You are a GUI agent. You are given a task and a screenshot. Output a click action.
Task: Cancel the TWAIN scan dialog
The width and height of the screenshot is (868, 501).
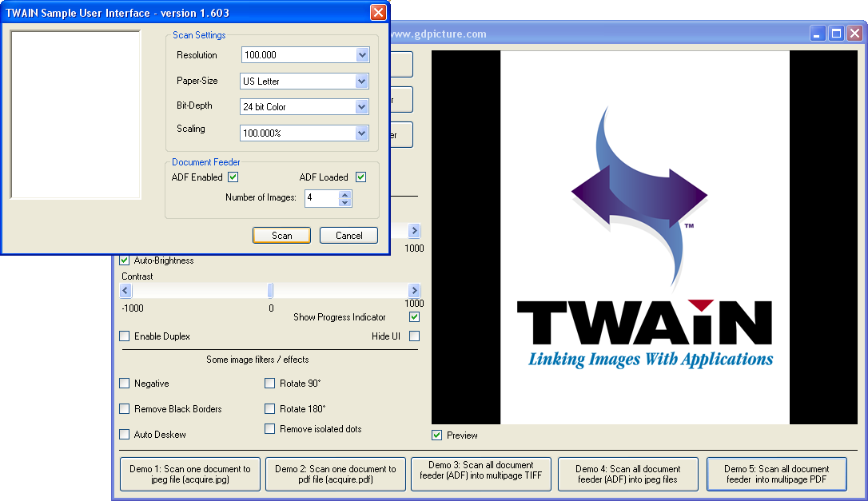coord(348,235)
